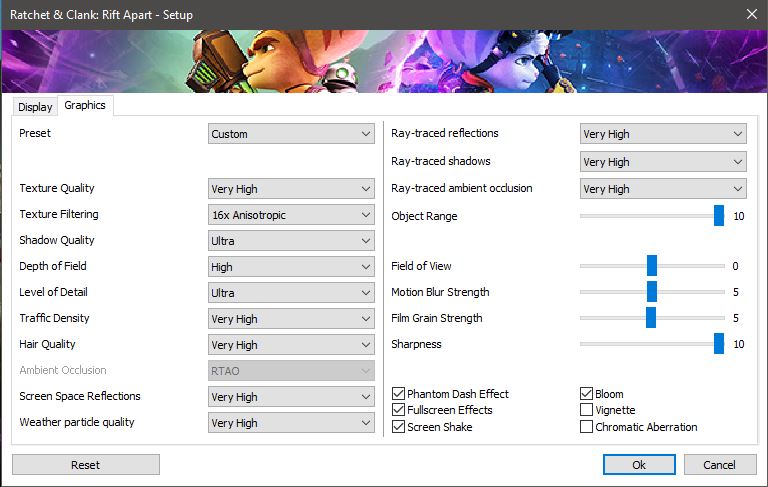Enable the Vignette checkbox
Screen dimensions: 768x487
click(x=586, y=410)
